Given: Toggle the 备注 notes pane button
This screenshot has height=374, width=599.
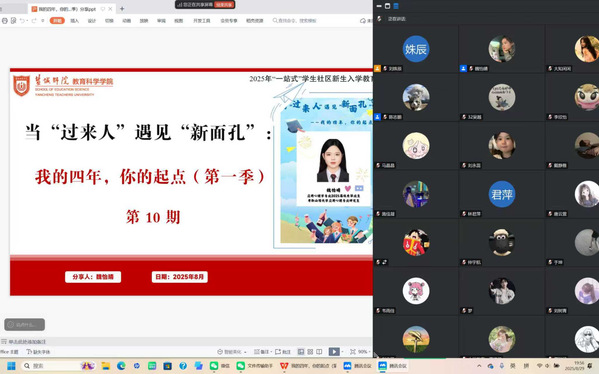Looking at the screenshot, I should pyautogui.click(x=262, y=351).
